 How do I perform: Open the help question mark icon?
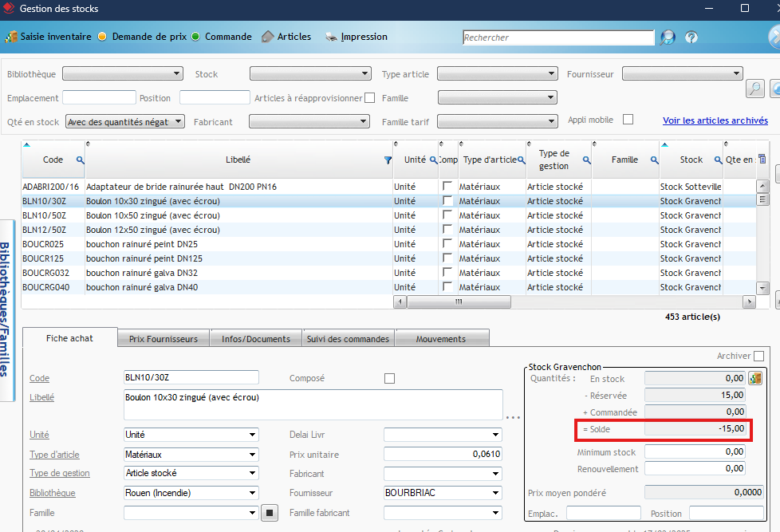(x=691, y=37)
